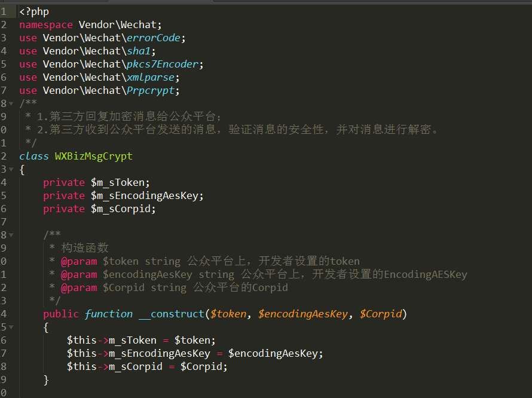The height and width of the screenshot is (398, 532).
Task: Fold the __construct function body arrow
Action: 11,327
